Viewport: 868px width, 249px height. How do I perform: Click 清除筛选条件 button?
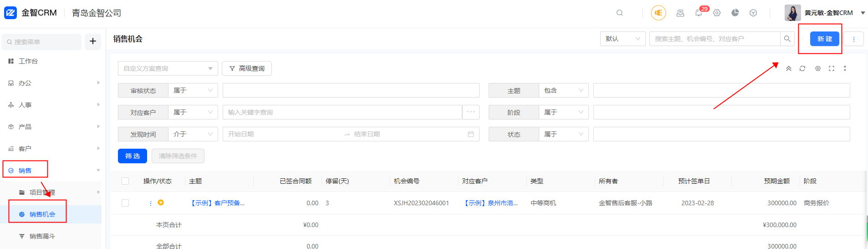(178, 156)
